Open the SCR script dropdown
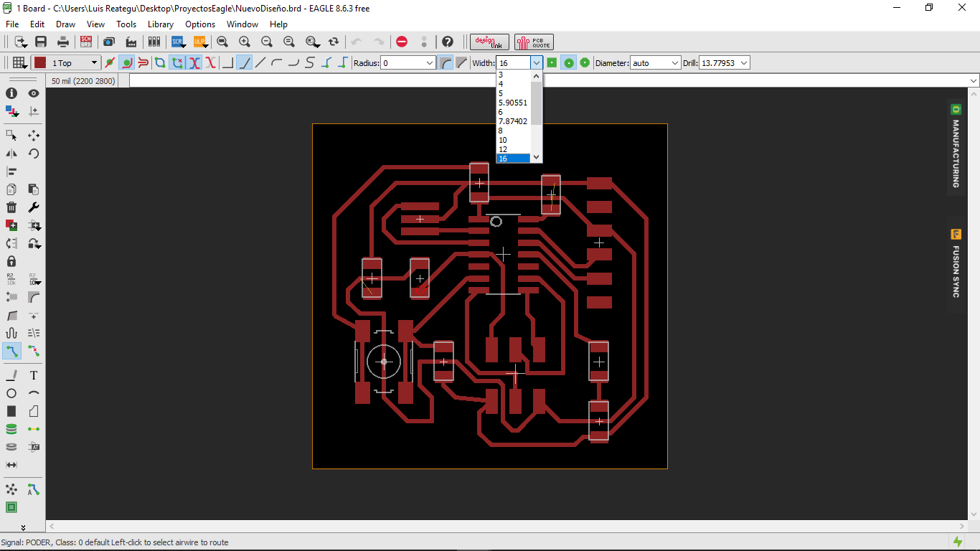The height and width of the screenshot is (551, 980). point(178,42)
